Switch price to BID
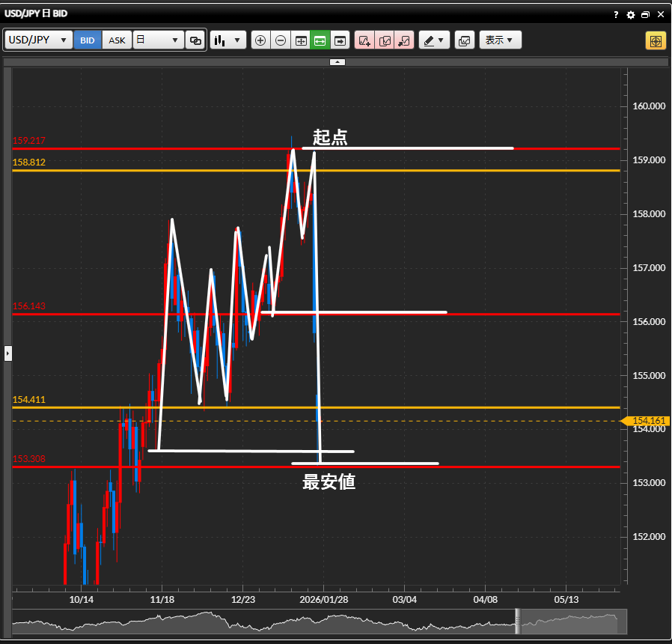This screenshot has width=672, height=644. [88, 40]
